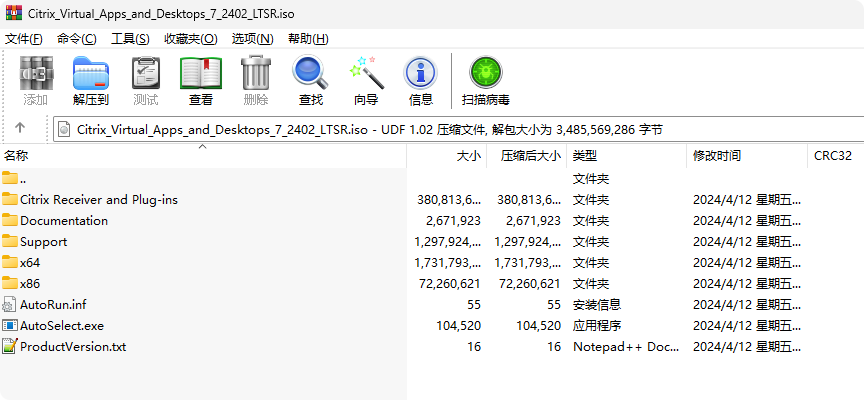The image size is (864, 400).
Task: Click the 'Citrix Receiver and Plug-ins' folder name
Action: point(99,199)
